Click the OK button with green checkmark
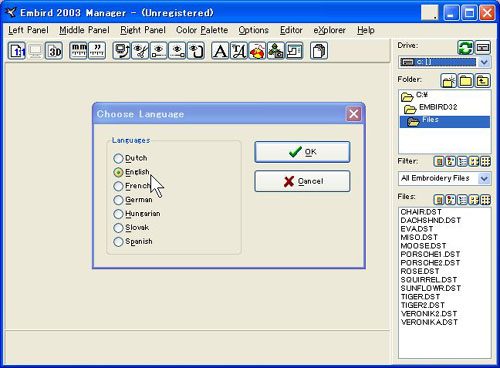500x368 pixels. [x=302, y=152]
